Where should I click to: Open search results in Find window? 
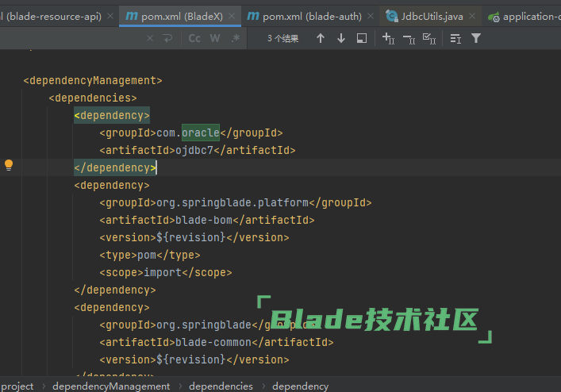click(362, 38)
